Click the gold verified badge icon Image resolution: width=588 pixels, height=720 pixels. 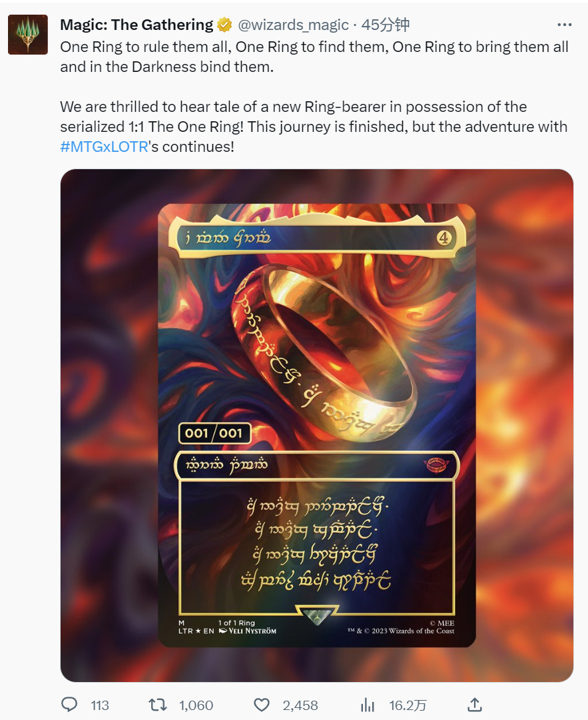[224, 25]
